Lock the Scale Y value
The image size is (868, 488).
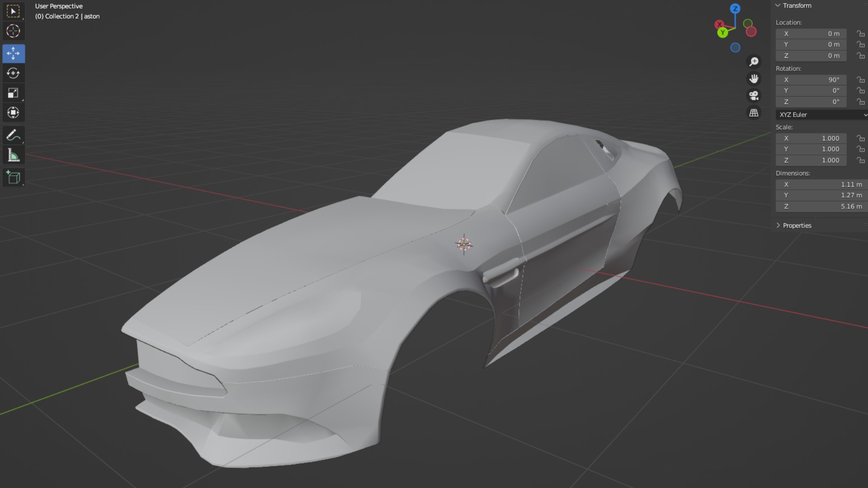[860, 149]
